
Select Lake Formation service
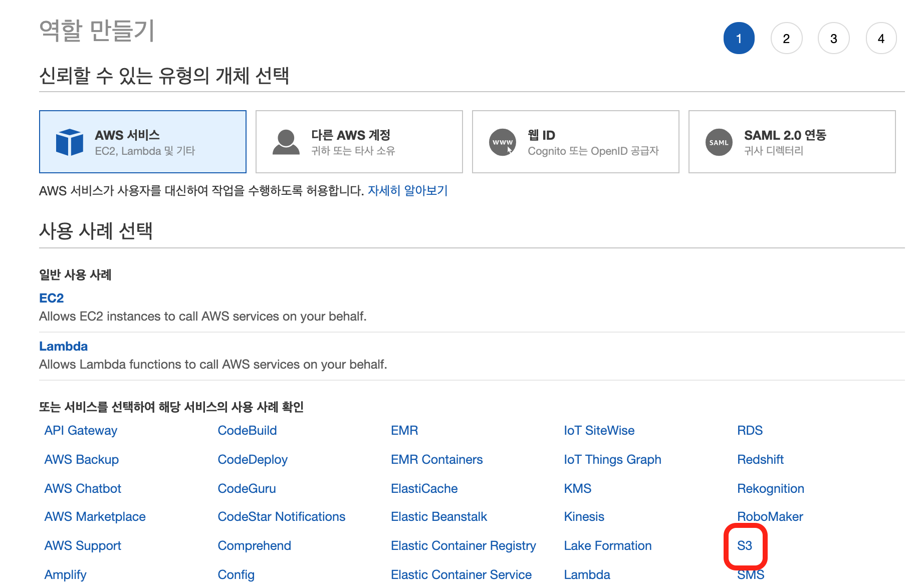click(608, 545)
